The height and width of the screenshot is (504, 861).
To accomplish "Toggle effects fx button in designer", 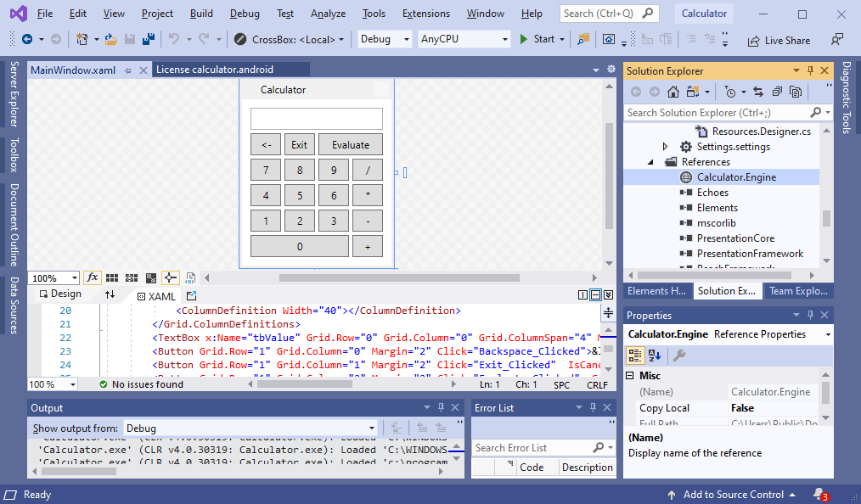I will [93, 278].
